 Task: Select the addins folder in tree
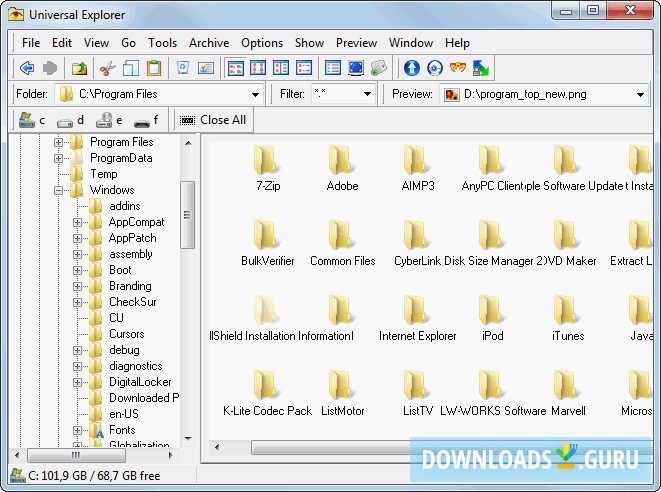point(124,206)
